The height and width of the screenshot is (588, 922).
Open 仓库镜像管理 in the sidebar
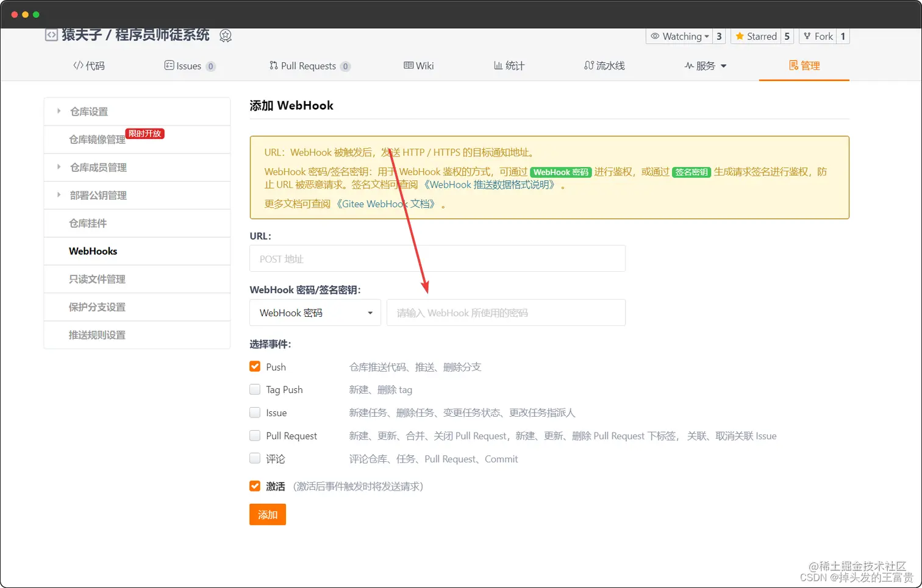click(137, 140)
